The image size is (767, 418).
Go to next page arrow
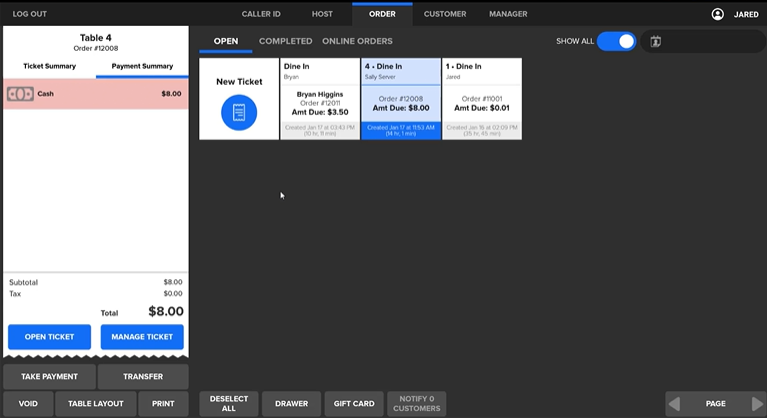coord(757,404)
